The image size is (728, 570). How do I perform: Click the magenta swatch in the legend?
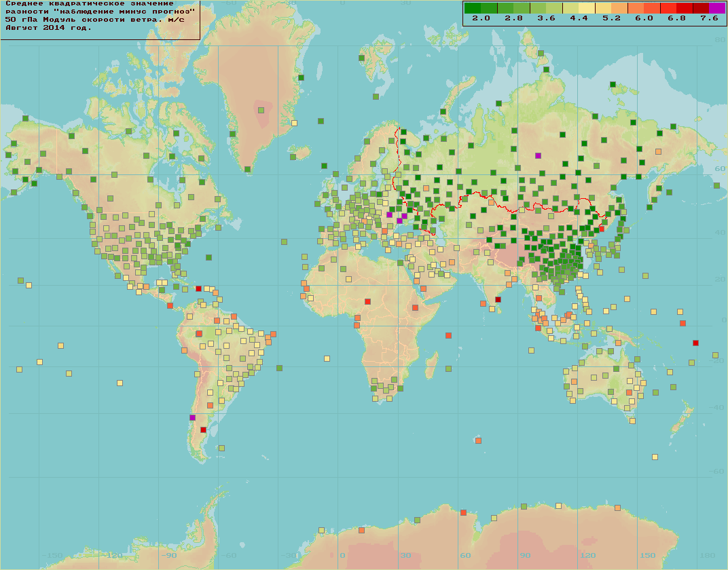pyautogui.click(x=717, y=8)
